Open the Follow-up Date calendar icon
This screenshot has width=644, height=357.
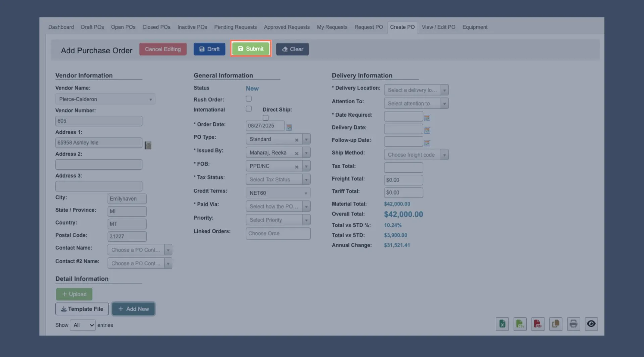pos(427,143)
